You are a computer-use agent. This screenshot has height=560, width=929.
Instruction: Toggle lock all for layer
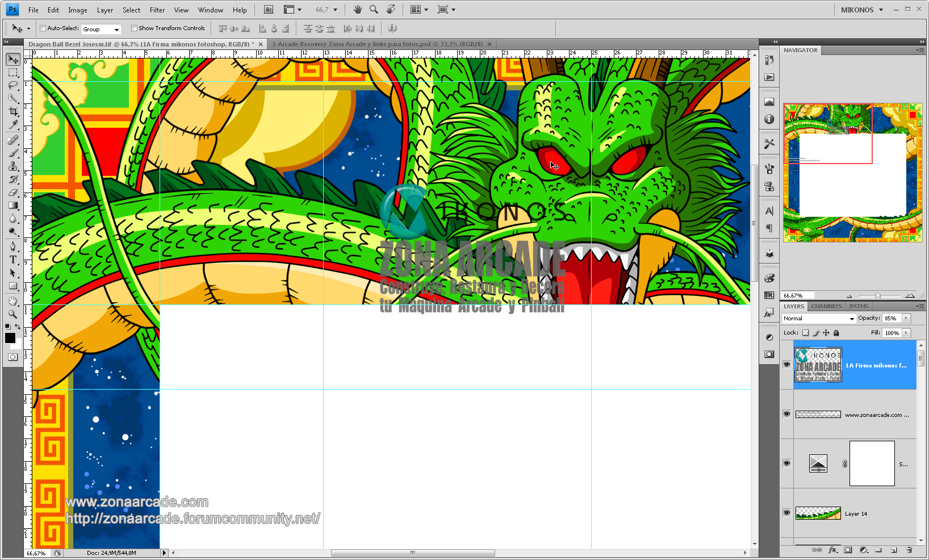coord(836,333)
